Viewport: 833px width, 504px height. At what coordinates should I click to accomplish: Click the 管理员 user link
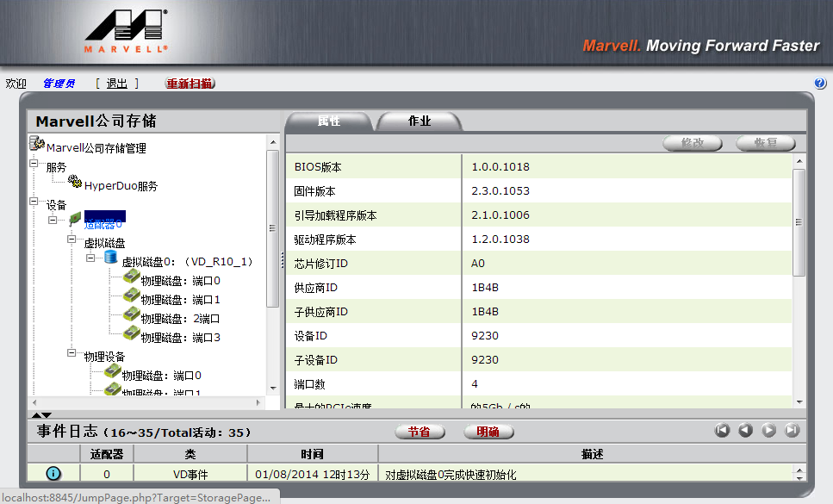(59, 84)
